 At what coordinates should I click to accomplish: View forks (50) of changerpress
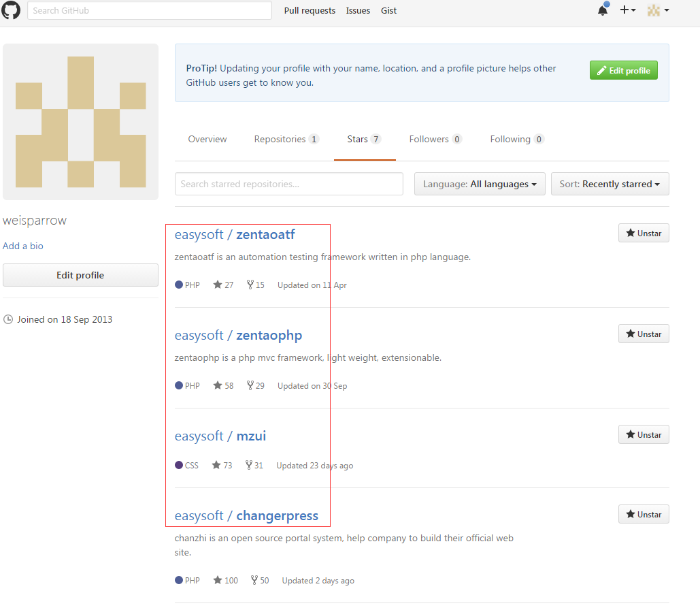click(x=260, y=580)
